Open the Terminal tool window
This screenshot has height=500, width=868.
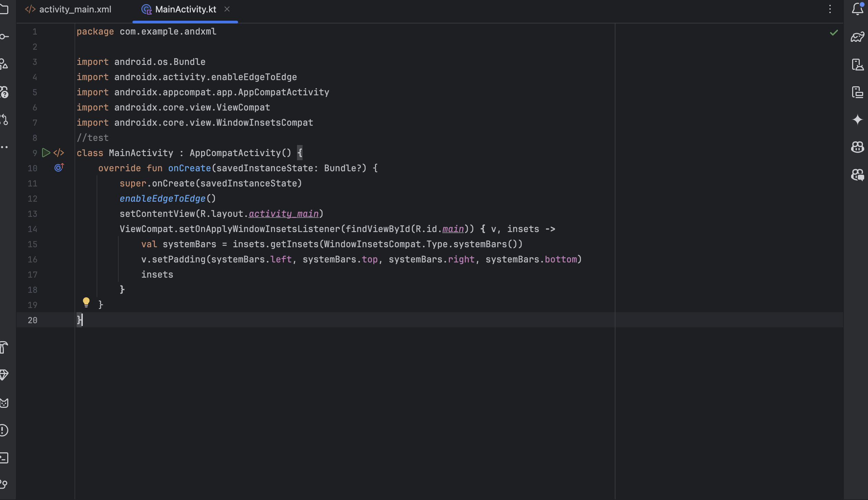click(x=4, y=458)
